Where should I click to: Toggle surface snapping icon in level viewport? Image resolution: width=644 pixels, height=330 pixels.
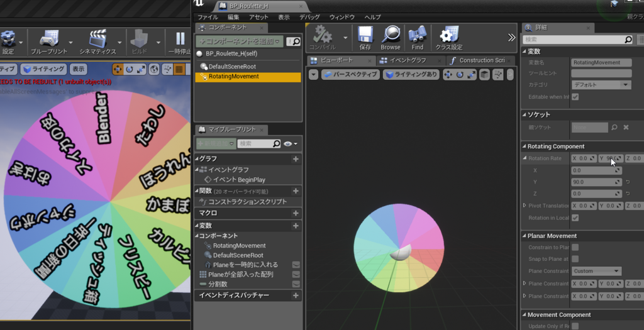click(x=167, y=69)
